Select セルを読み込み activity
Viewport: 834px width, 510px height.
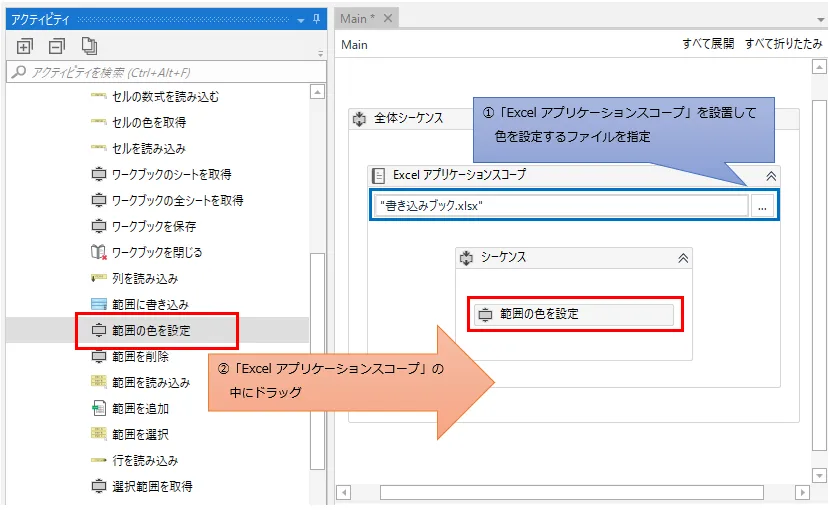coord(149,148)
